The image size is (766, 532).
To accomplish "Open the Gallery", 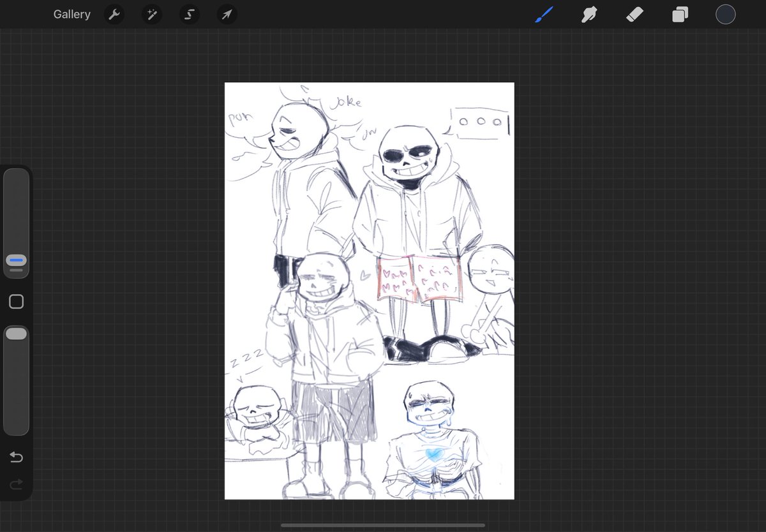I will (x=71, y=14).
